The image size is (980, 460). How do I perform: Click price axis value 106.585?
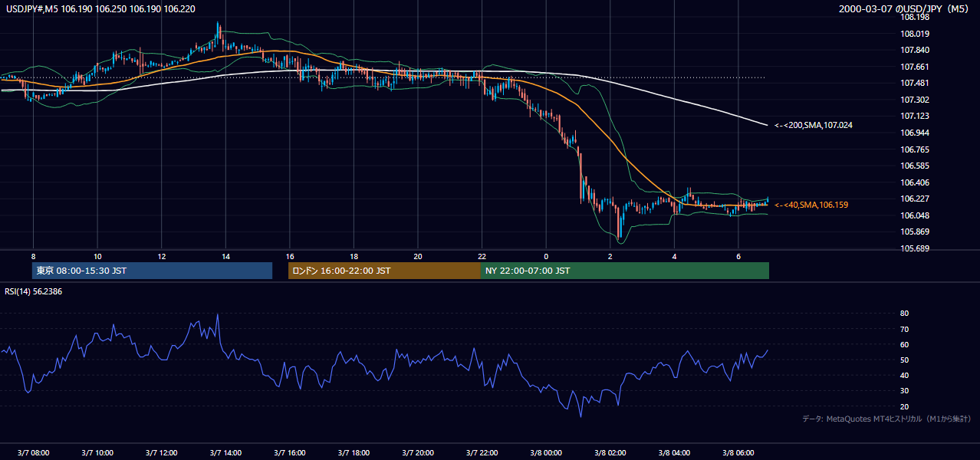916,166
